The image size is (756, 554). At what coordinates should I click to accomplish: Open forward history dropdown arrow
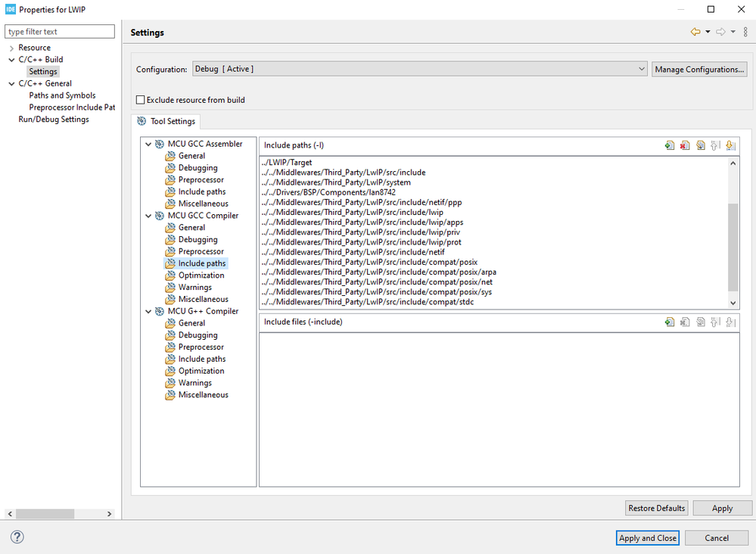click(733, 32)
